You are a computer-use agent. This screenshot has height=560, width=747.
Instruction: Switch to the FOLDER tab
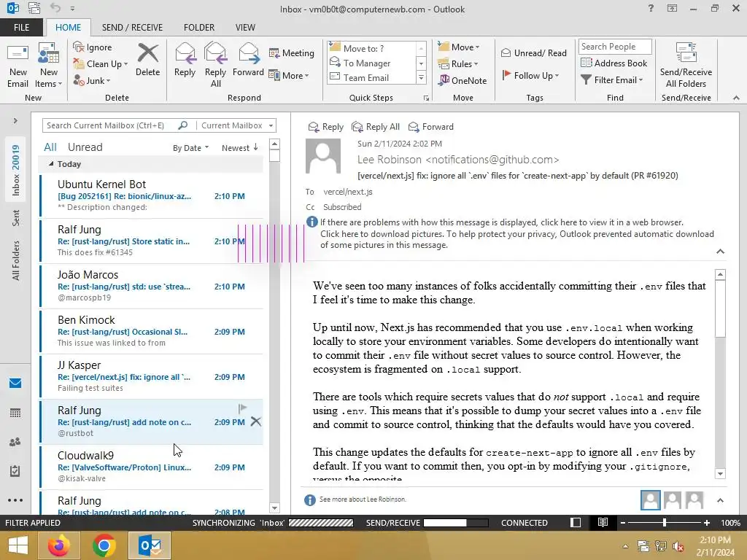(x=199, y=28)
